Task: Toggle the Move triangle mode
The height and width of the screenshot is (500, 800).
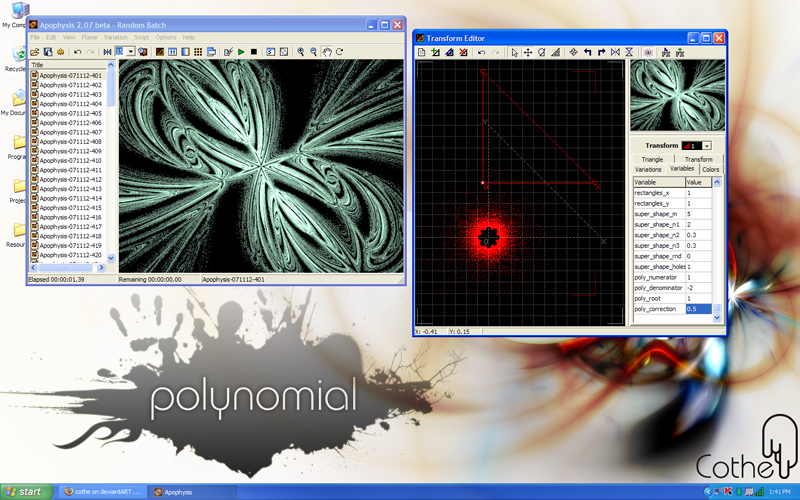Action: (x=528, y=52)
